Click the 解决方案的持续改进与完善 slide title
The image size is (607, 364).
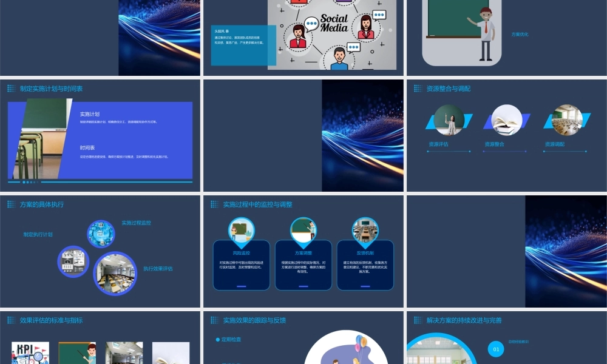[x=464, y=320]
